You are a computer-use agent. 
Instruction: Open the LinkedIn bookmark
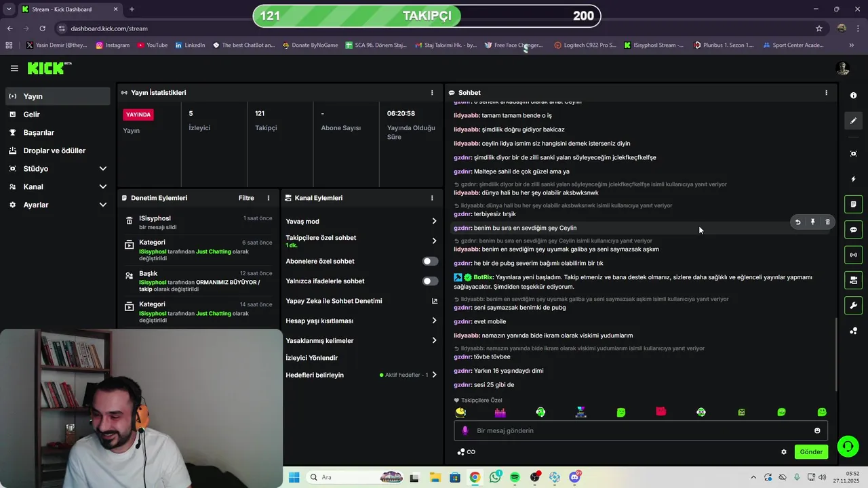tap(190, 45)
